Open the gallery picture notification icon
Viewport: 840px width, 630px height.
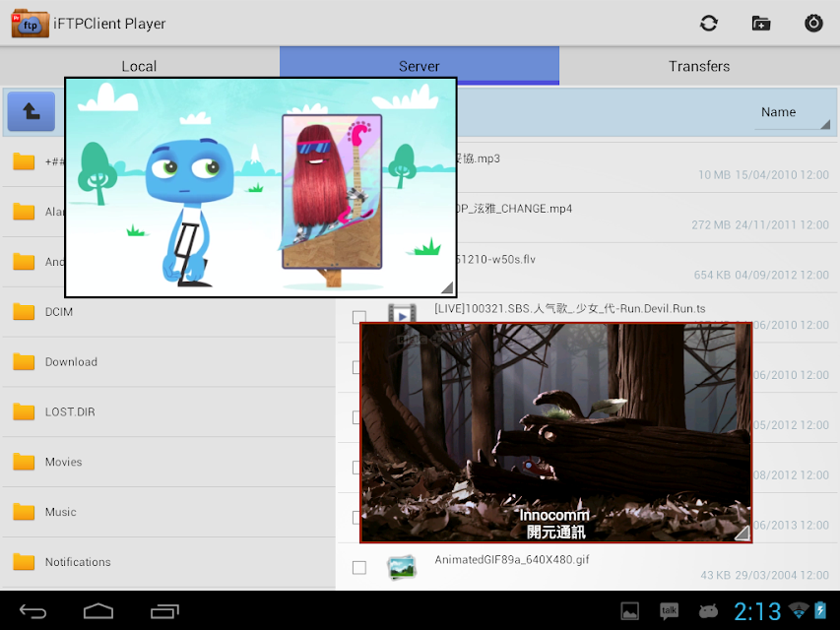click(x=629, y=611)
